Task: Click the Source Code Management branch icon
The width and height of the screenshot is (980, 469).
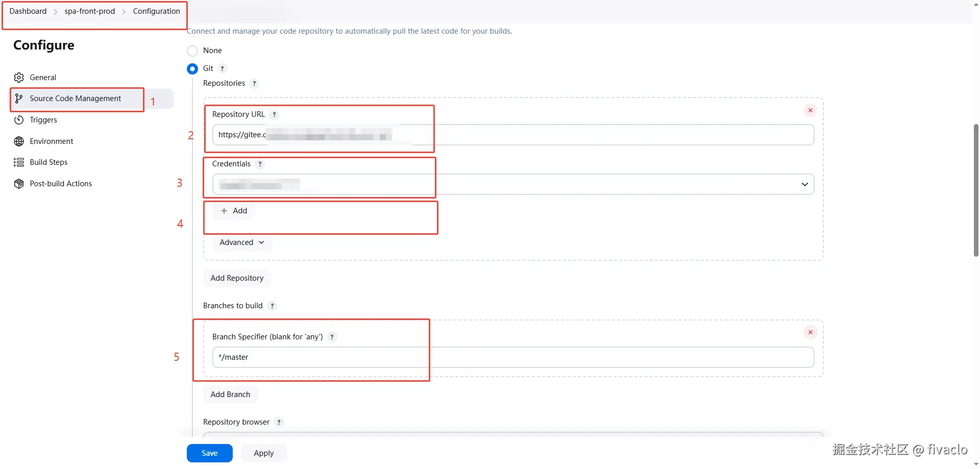Action: pos(19,98)
